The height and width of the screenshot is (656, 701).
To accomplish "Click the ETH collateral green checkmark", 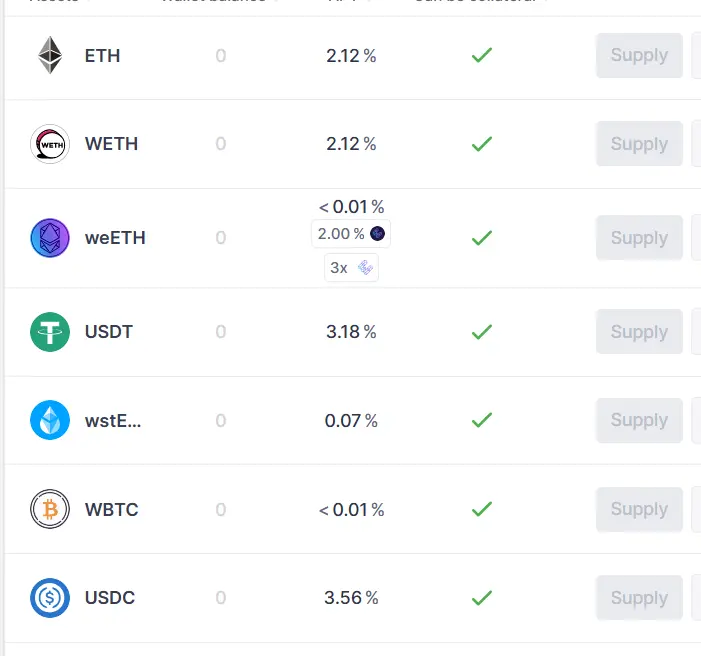I will point(482,55).
